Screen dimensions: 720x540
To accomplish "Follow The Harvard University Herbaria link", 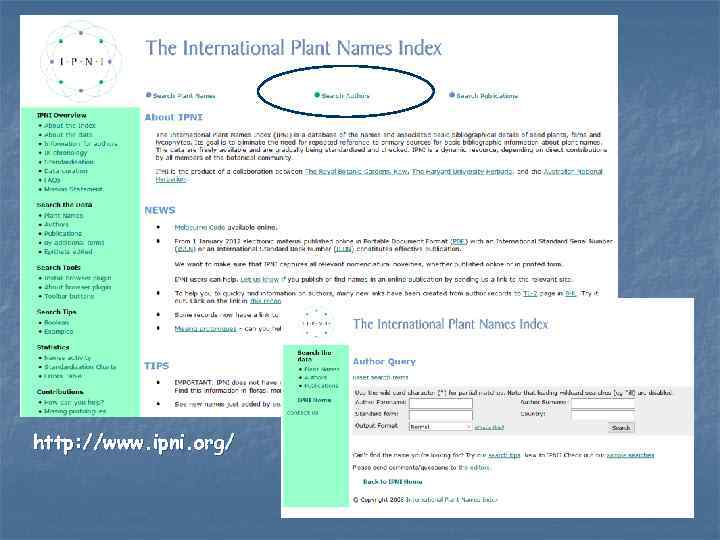I will click(x=462, y=171).
